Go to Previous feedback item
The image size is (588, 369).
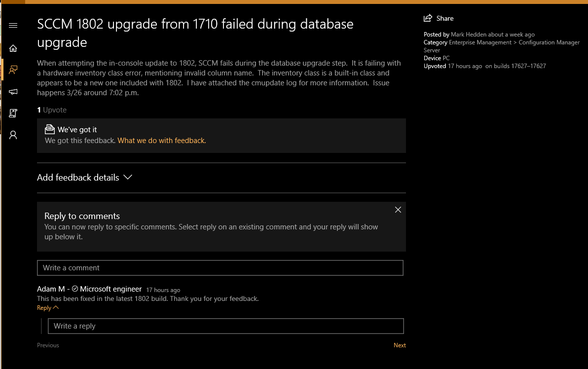coord(48,345)
